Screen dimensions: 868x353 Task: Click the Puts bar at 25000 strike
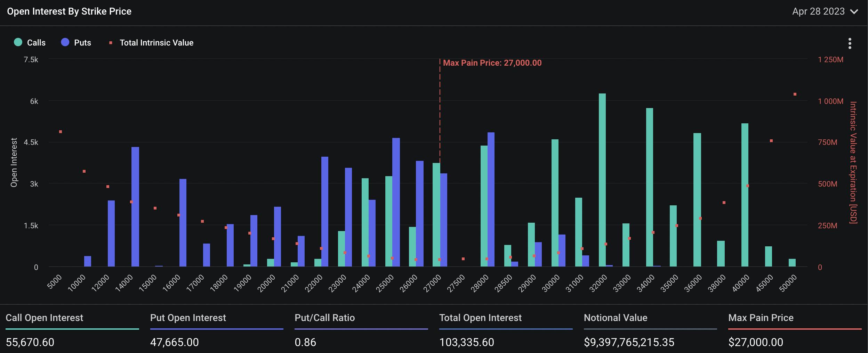click(x=396, y=202)
